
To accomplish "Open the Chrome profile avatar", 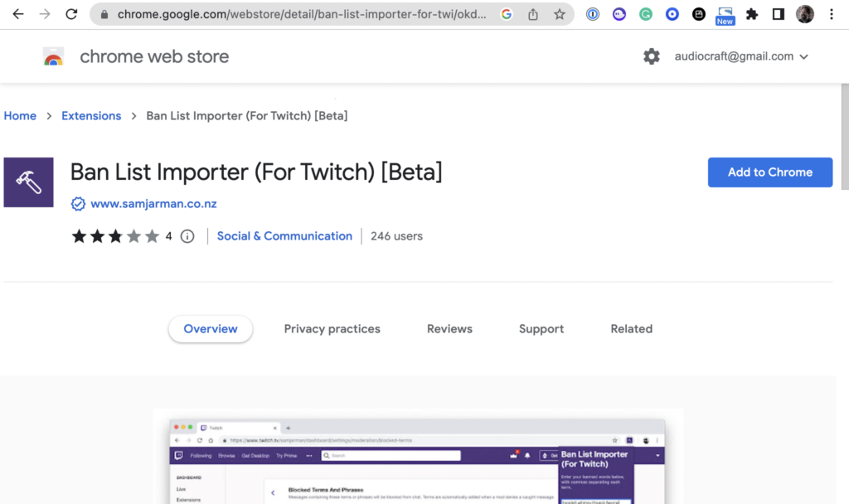I will 804,14.
